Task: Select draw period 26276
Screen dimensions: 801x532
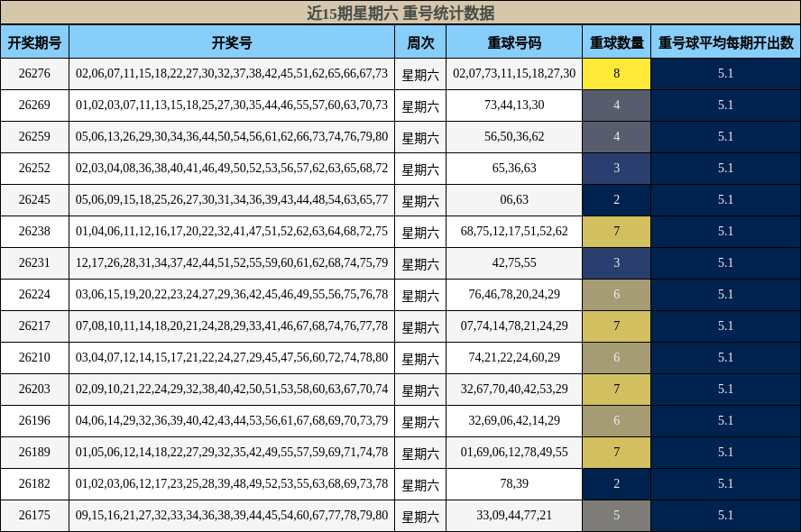Action: 35,74
